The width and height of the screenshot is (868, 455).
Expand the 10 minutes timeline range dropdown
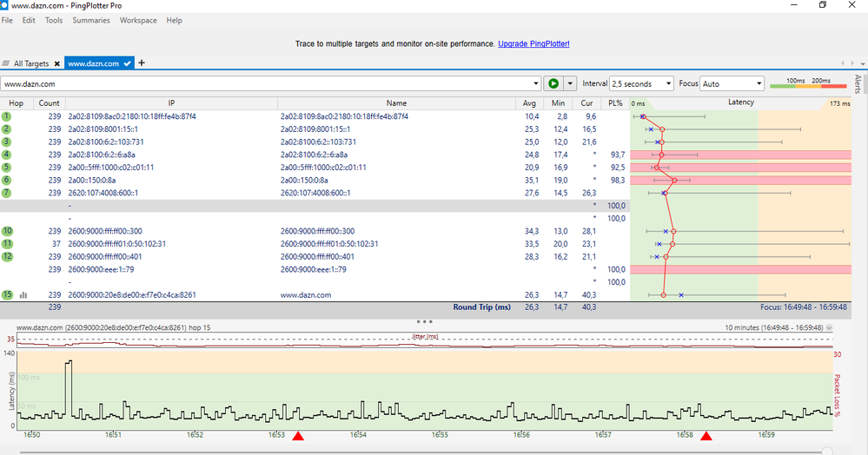coord(829,327)
